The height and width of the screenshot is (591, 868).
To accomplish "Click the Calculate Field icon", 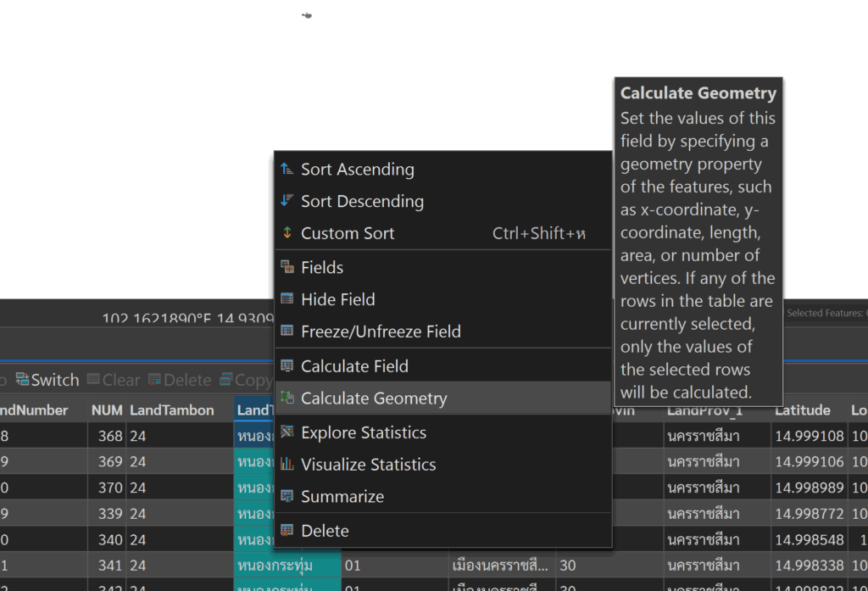I will 287,367.
